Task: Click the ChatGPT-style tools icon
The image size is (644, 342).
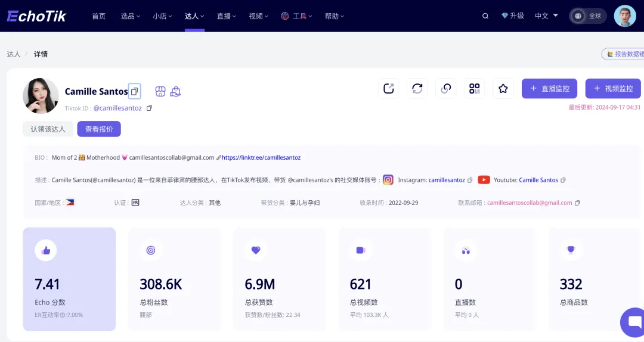Action: (284, 16)
